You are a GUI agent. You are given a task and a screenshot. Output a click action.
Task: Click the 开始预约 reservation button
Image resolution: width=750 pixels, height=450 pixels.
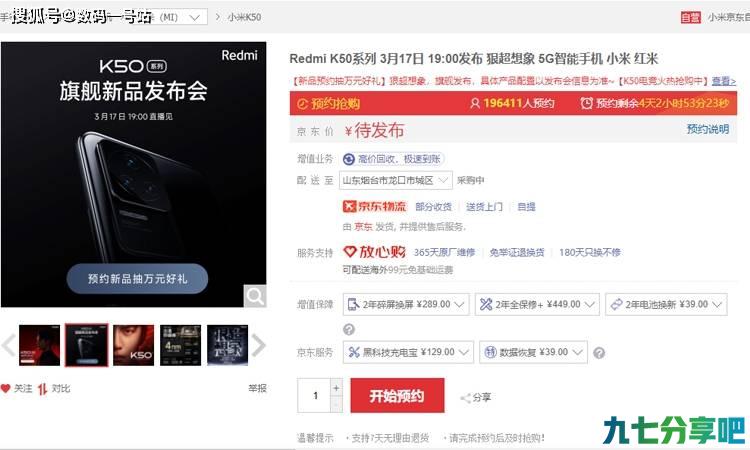coord(397,395)
